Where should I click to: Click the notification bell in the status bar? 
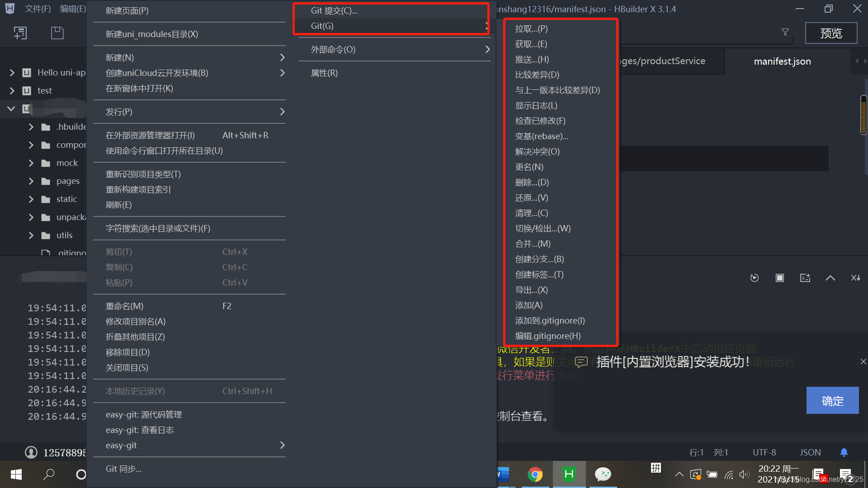point(844,452)
